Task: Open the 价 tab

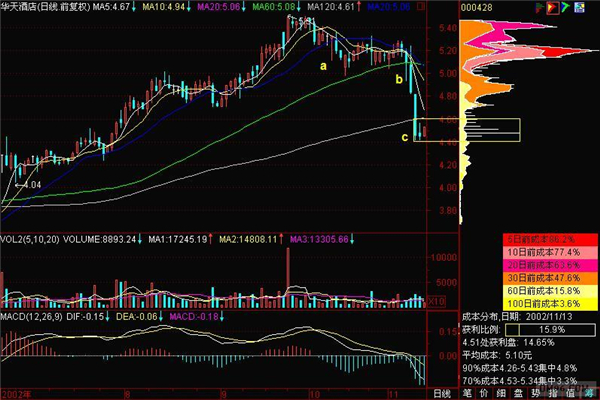Action: point(484,393)
